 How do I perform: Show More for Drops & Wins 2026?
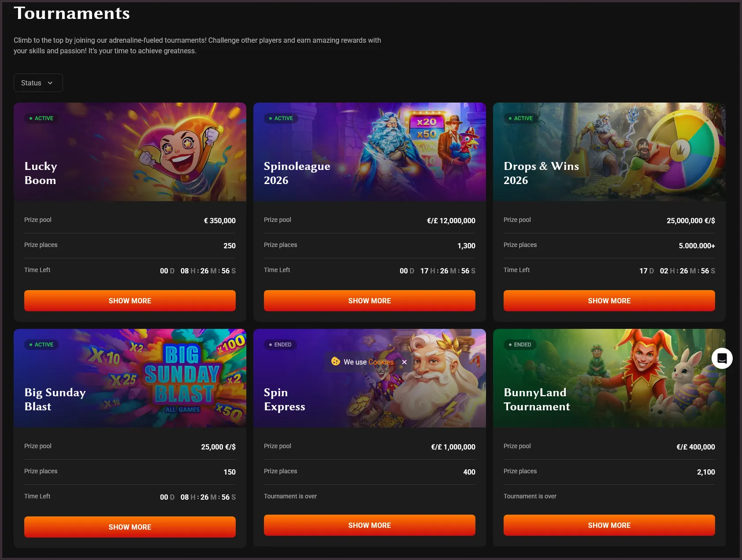609,301
